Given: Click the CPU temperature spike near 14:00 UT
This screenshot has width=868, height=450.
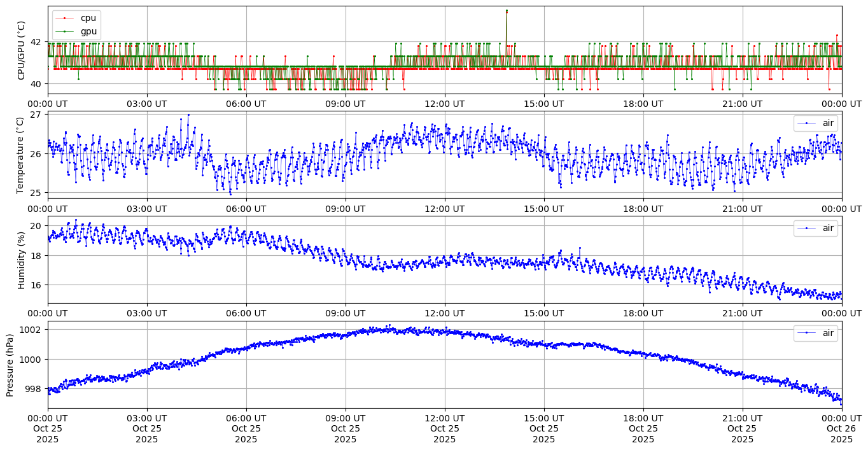Looking at the screenshot, I should [x=507, y=11].
